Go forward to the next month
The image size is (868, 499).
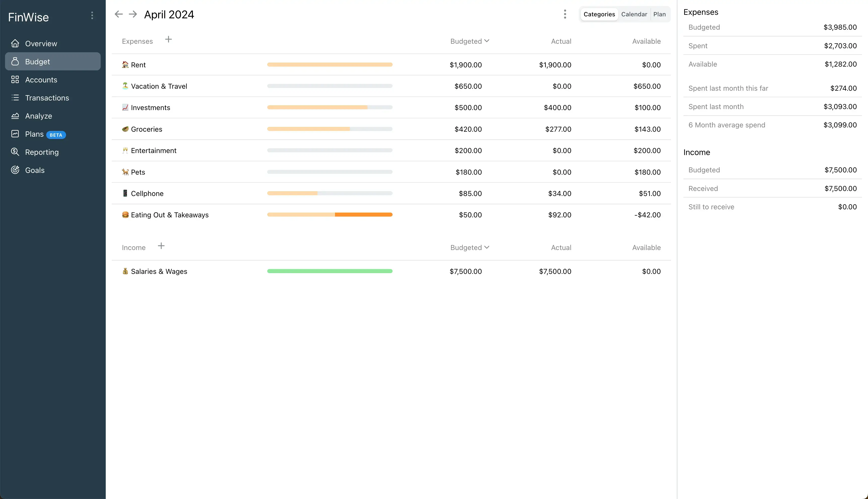133,14
